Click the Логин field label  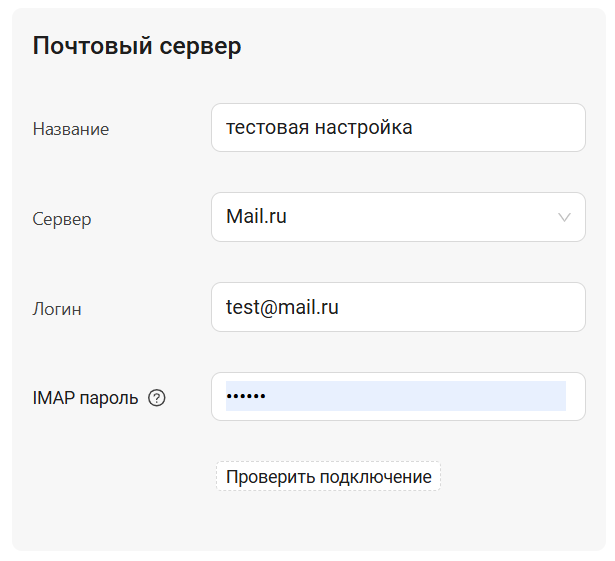tap(57, 309)
